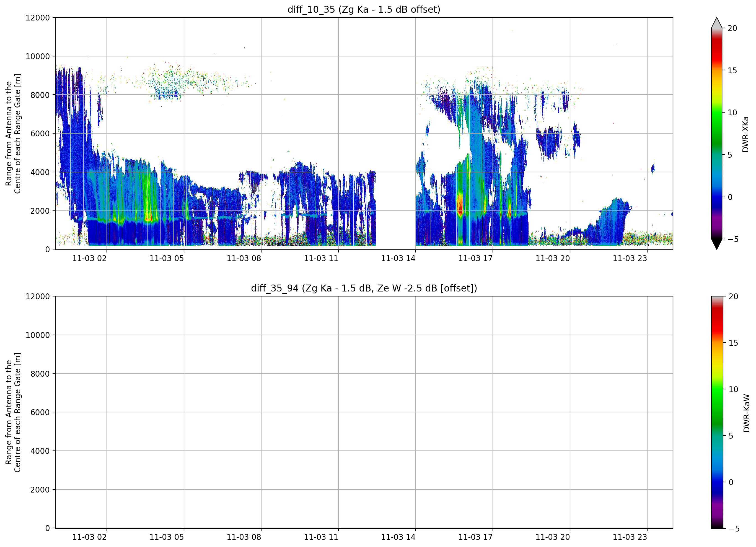The image size is (756, 547).
Task: Click the 6000 y-axis label on bottom plot
Action: (x=40, y=412)
